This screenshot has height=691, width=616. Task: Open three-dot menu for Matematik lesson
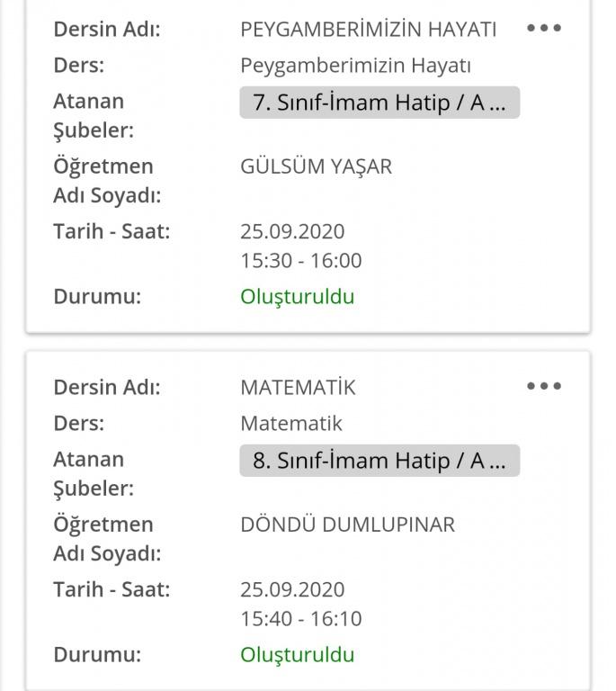coord(544,386)
